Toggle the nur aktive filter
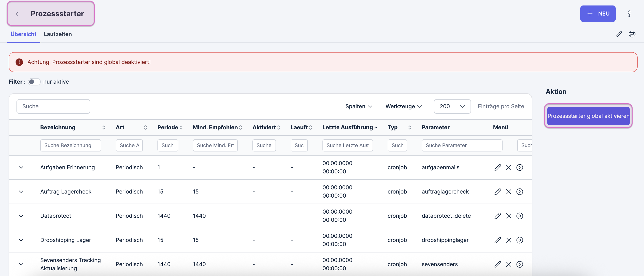This screenshot has height=276, width=644. (x=34, y=82)
